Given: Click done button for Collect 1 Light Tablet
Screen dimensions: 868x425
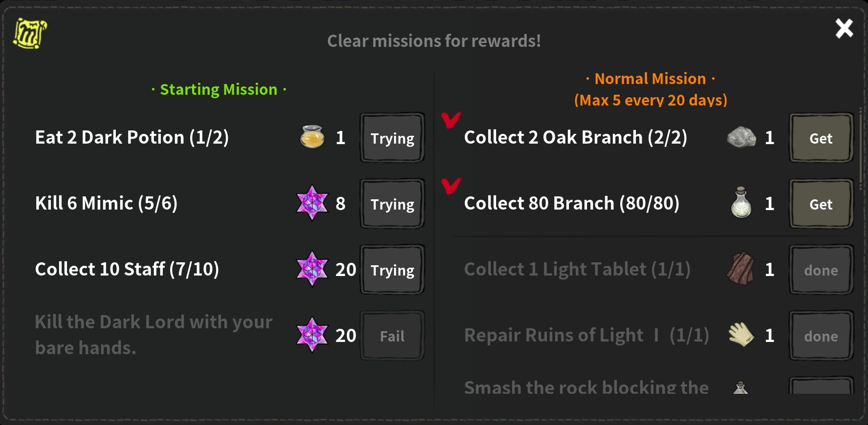Looking at the screenshot, I should [821, 270].
